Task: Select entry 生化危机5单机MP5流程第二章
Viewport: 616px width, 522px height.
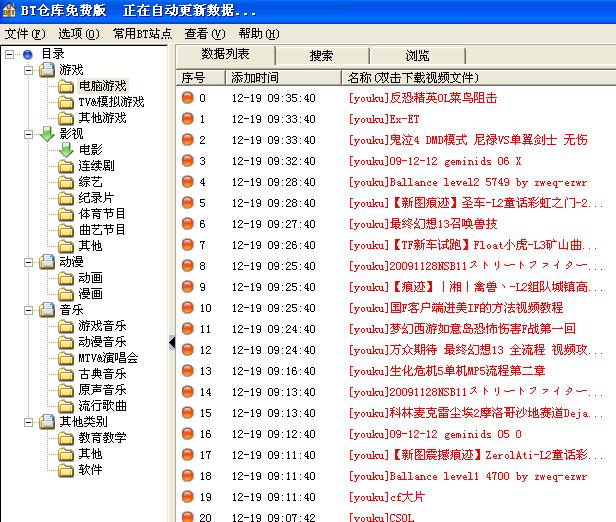Action: (447, 371)
